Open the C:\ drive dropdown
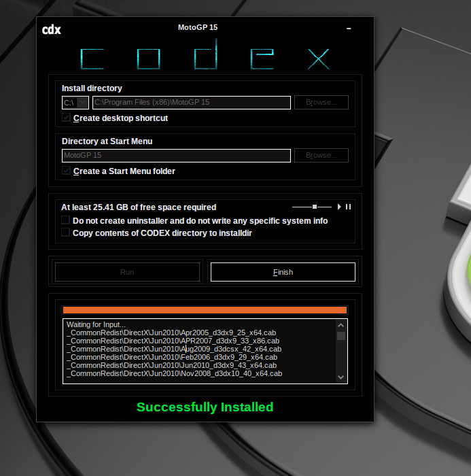471x476 pixels. [75, 103]
